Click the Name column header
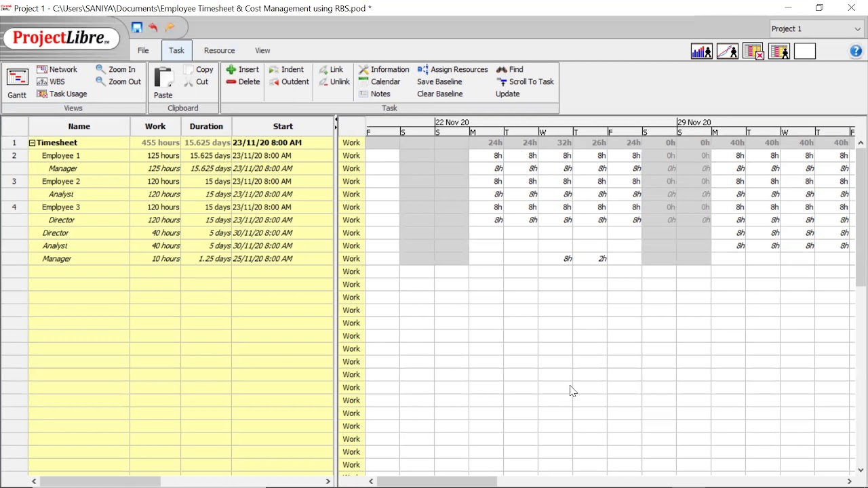Screen dimensions: 868x488 point(79,126)
